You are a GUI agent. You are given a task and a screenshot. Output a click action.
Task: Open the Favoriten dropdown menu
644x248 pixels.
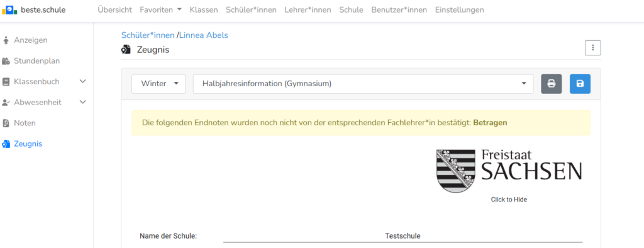point(160,10)
